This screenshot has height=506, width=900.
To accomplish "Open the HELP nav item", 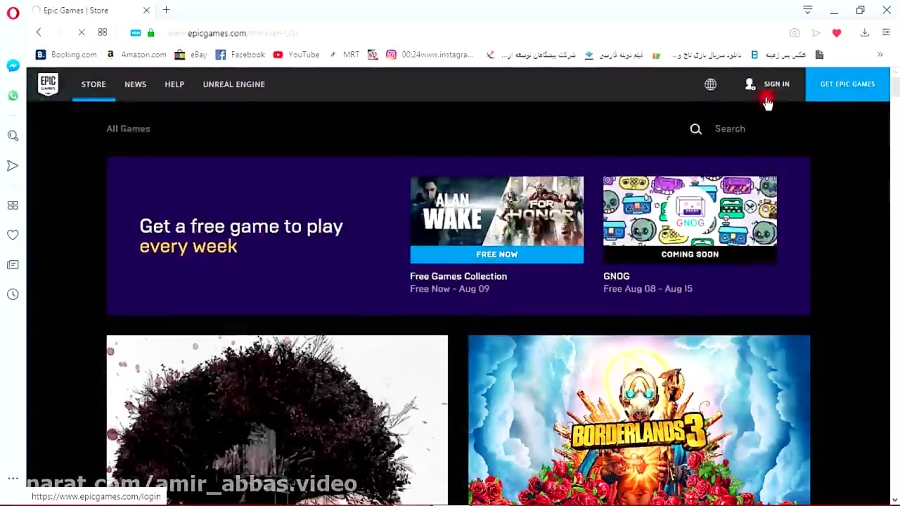I will click(x=174, y=84).
